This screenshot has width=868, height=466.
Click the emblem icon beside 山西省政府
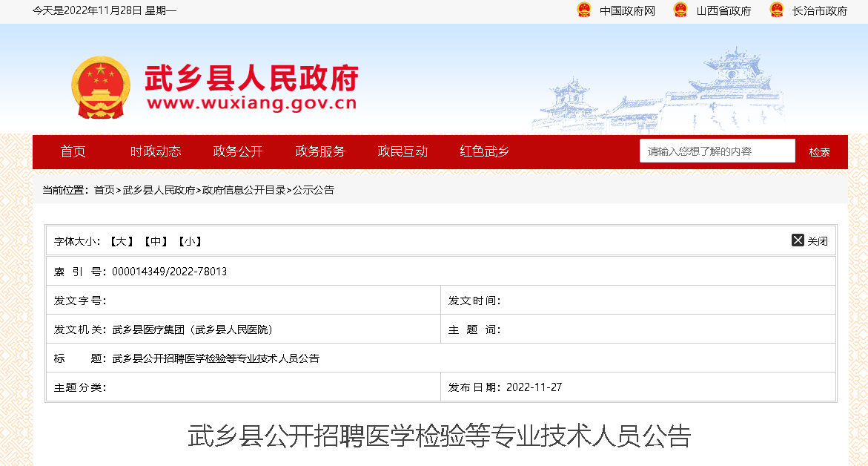tap(680, 10)
